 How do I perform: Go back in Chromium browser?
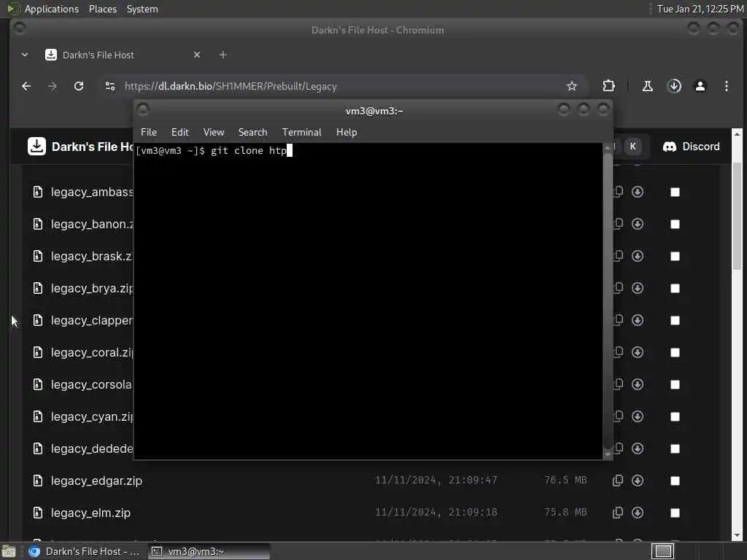coord(26,86)
